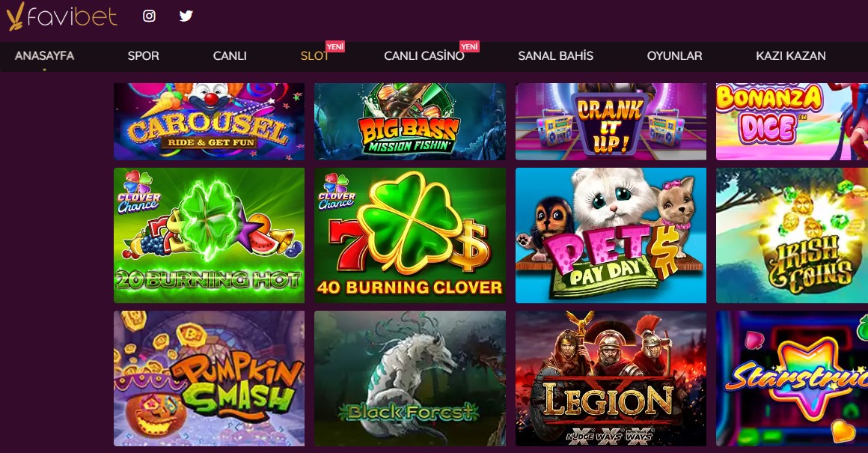This screenshot has height=453, width=868.
Task: Open Big Bass Mission Fishin' game
Action: coord(409,122)
